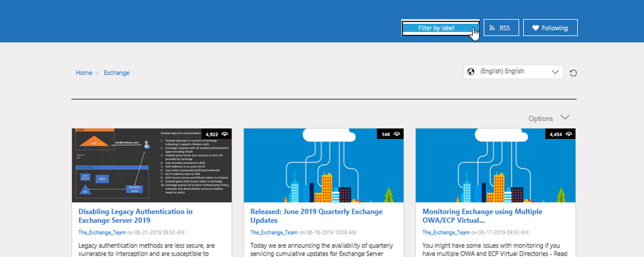
Task: Click 'Today we are announcing the availability' excerpt
Action: pyautogui.click(x=322, y=249)
